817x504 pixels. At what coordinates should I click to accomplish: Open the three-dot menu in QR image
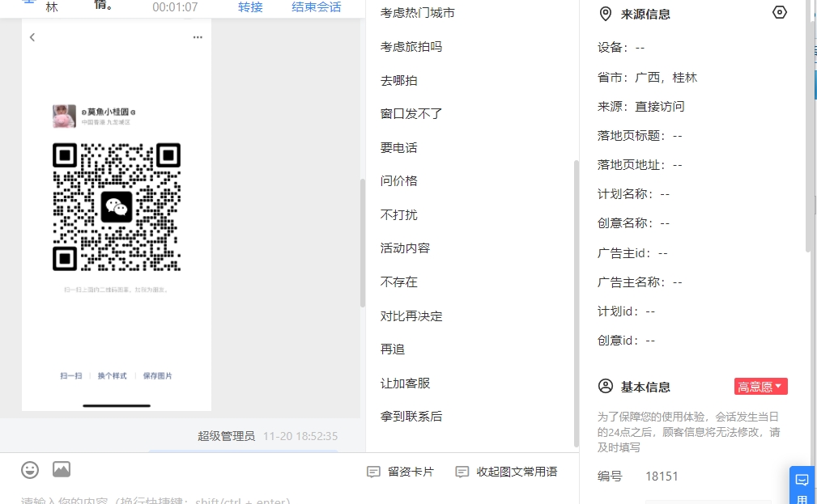[198, 37]
